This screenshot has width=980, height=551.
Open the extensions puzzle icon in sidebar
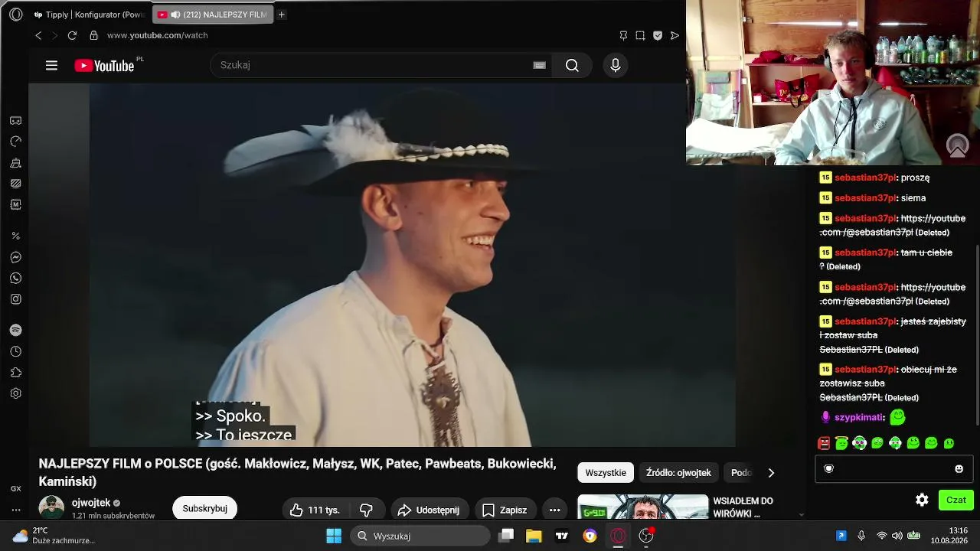pos(15,373)
